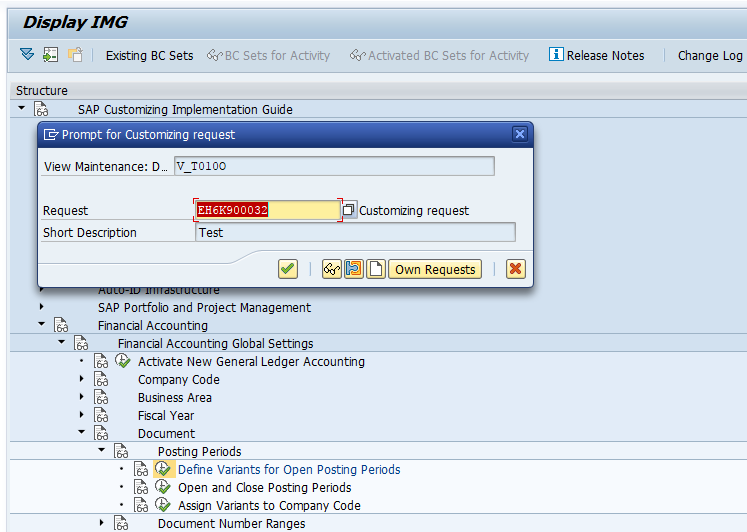This screenshot has width=747, height=532.
Task: Click the red Cancel icon in dialog
Action: [x=515, y=269]
